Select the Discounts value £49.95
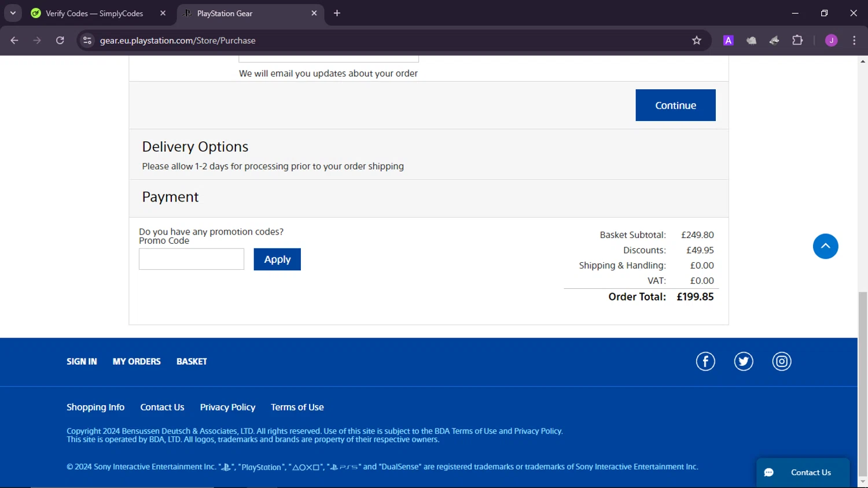 click(x=700, y=250)
